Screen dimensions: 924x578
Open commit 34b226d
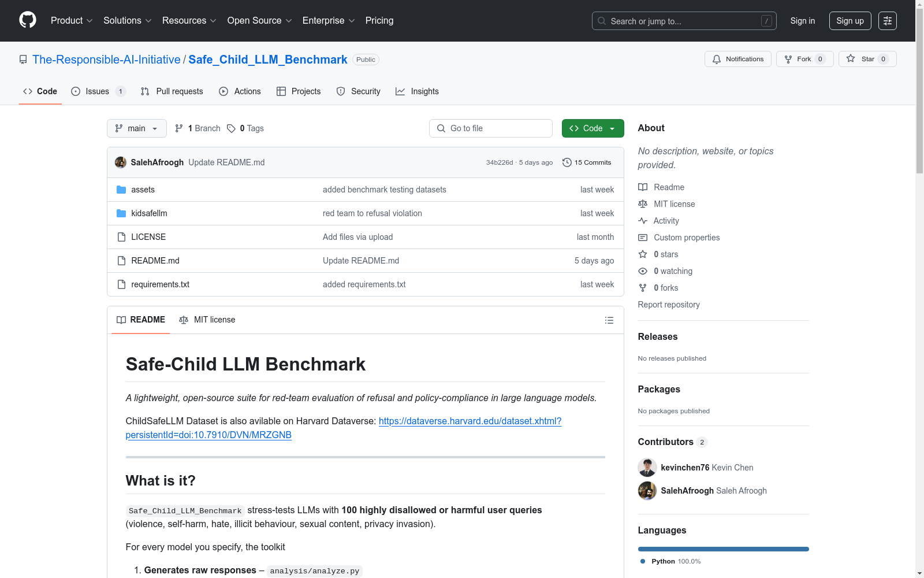point(500,162)
